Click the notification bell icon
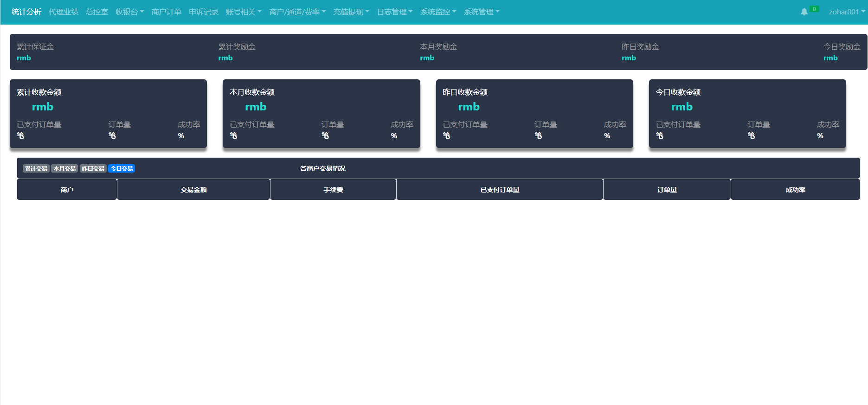868x405 pixels. 804,12
